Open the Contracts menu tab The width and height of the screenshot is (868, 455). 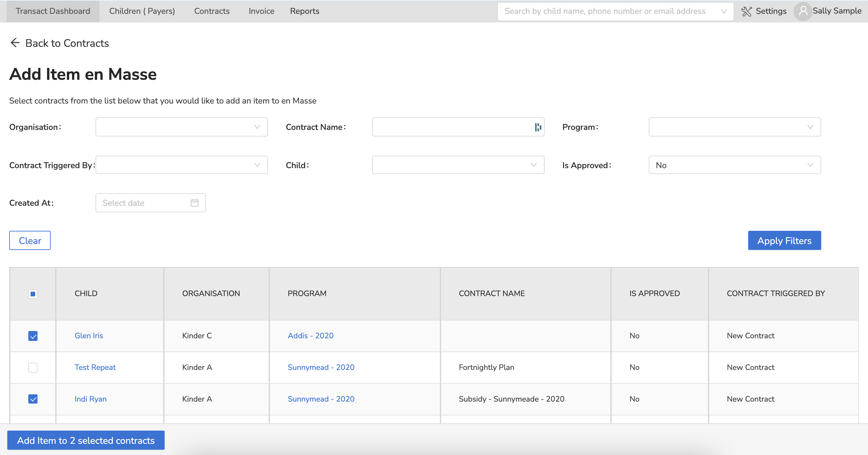pos(212,11)
